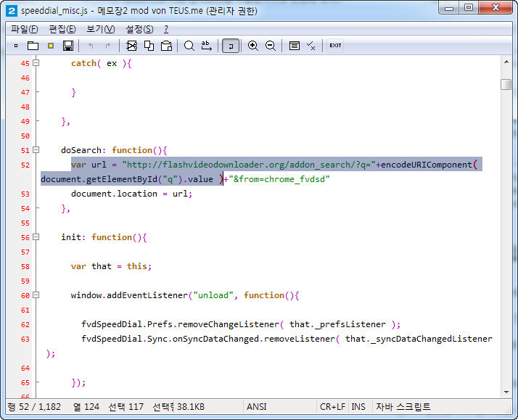This screenshot has width=518, height=420.
Task: Click the scroll up arrow of the editor
Action: pyautogui.click(x=506, y=62)
